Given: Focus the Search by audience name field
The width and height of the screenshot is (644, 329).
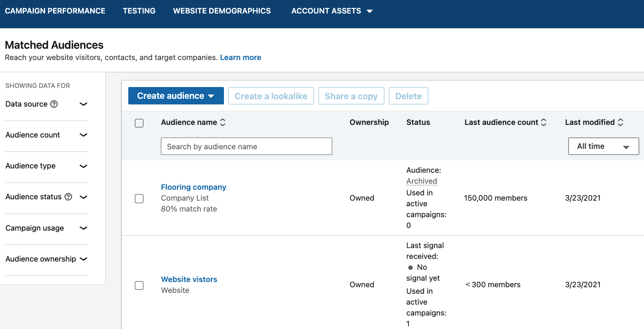Looking at the screenshot, I should point(247,146).
